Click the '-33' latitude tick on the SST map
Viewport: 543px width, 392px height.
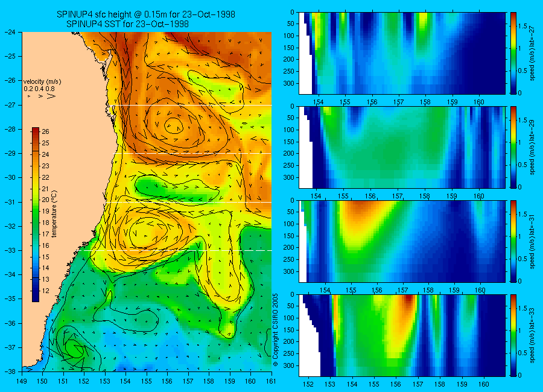(x=10, y=250)
